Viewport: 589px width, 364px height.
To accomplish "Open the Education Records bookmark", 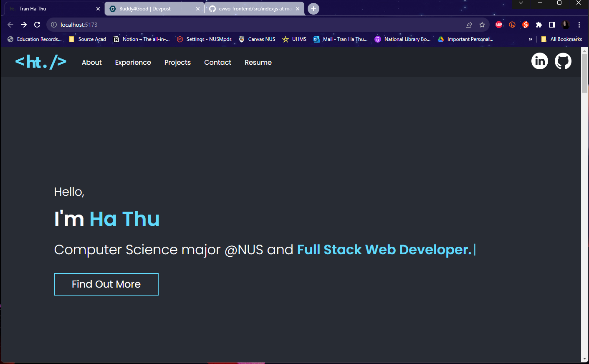I will 35,39.
